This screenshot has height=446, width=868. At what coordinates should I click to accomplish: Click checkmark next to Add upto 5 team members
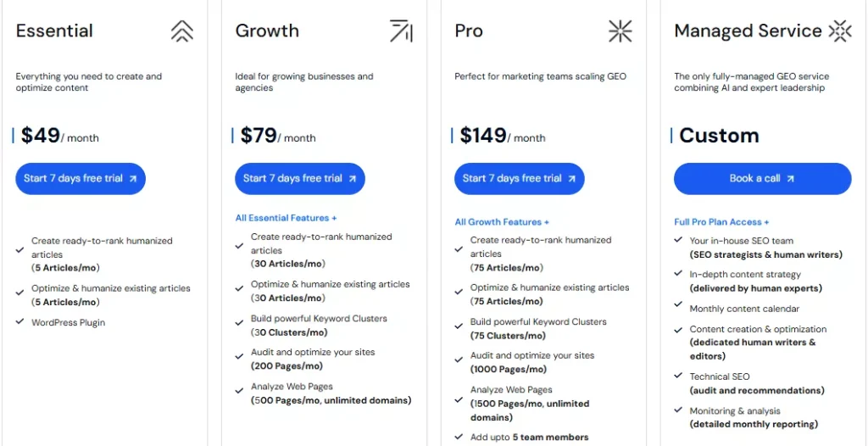pos(459,438)
